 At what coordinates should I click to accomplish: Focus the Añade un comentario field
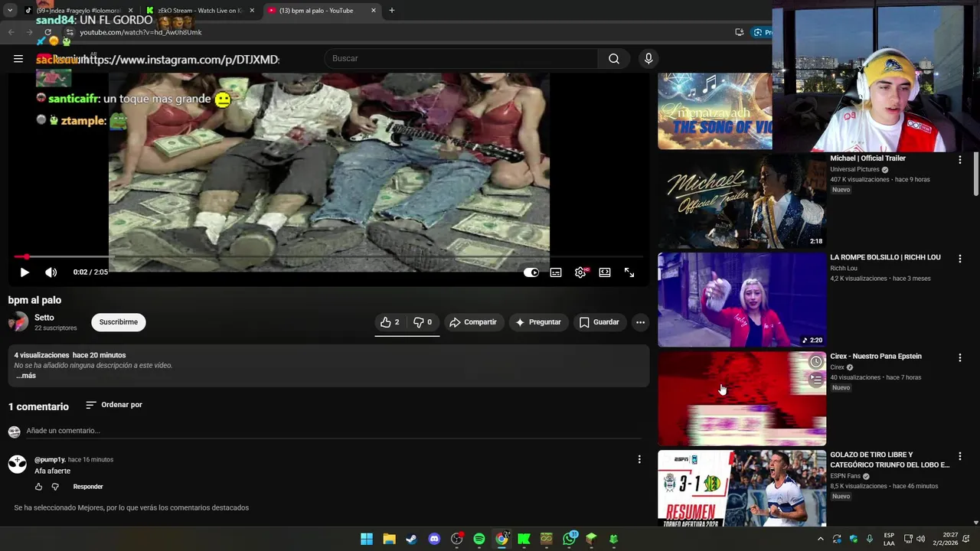[333, 431]
